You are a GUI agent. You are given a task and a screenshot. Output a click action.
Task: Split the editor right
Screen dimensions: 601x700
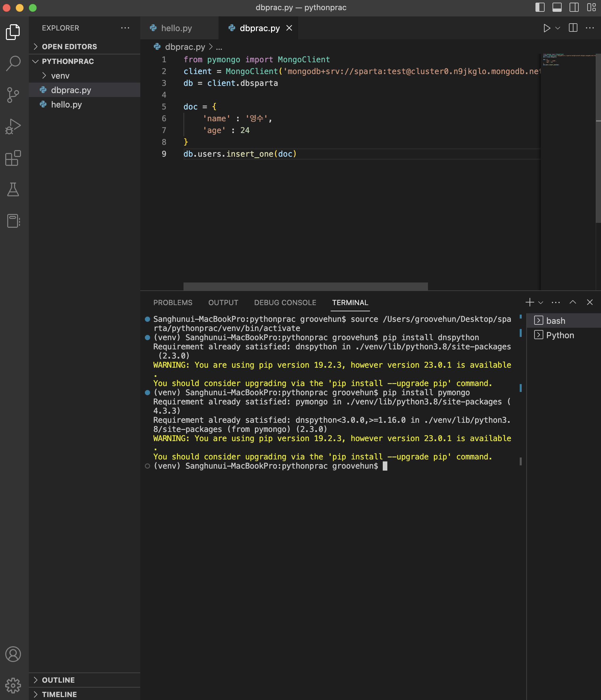573,28
